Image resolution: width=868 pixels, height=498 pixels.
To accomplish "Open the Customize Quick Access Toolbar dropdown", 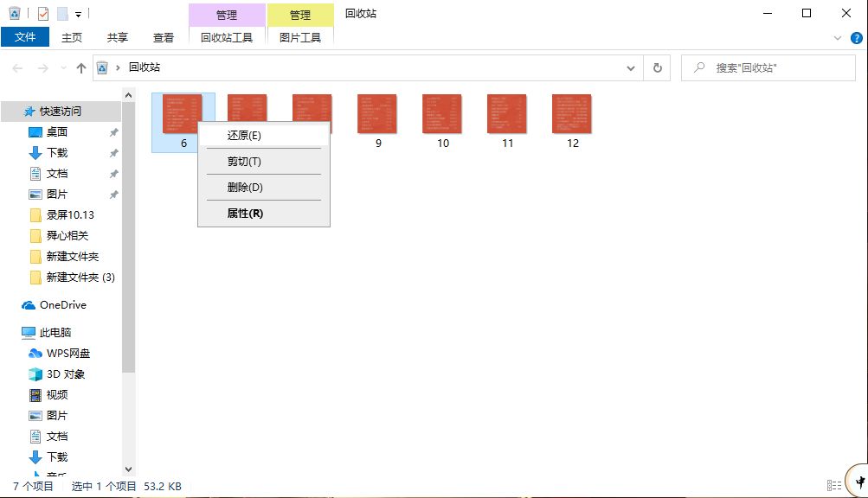I will click(x=79, y=15).
